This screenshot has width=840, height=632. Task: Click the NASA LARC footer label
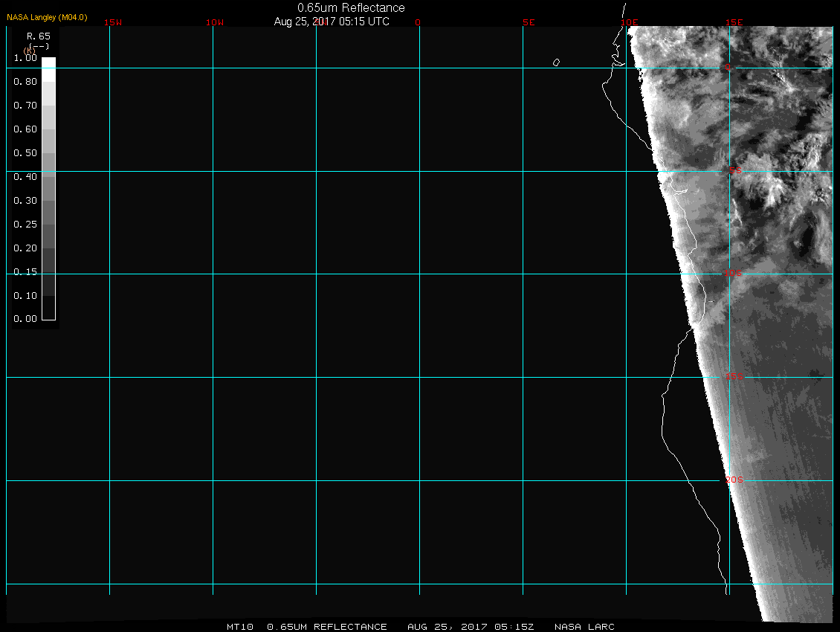(x=584, y=627)
